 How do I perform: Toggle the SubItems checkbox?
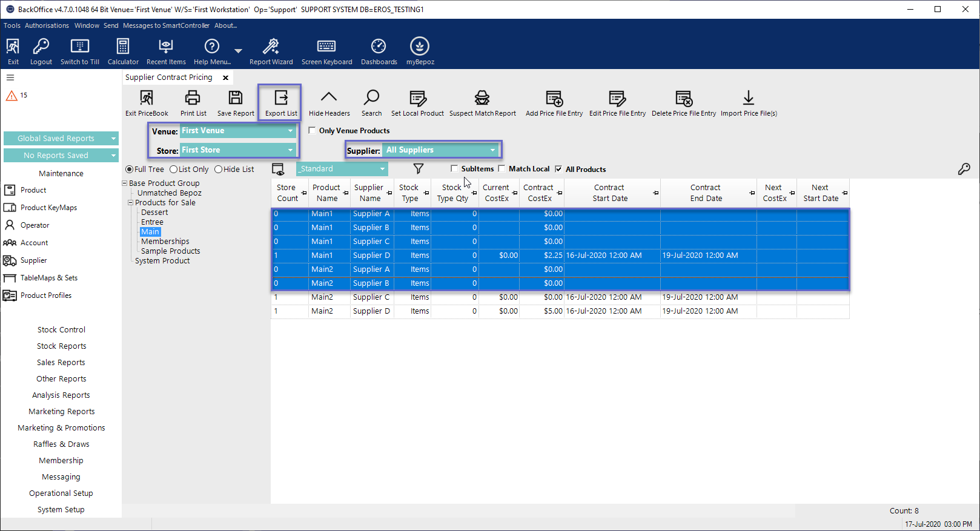tap(454, 169)
